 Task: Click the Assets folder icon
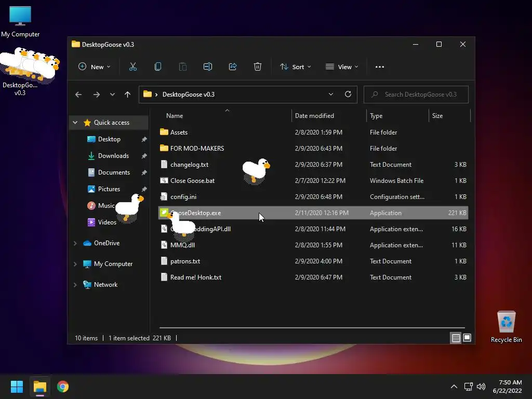164,132
